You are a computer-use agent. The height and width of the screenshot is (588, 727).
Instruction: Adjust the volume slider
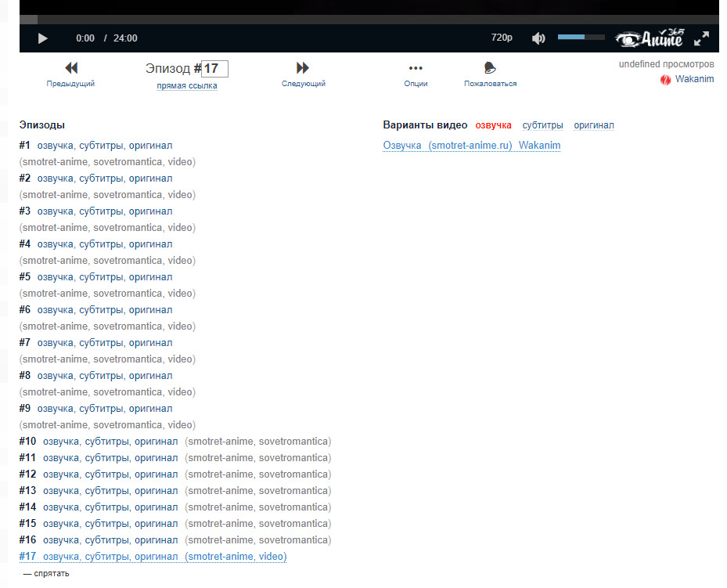coord(581,38)
